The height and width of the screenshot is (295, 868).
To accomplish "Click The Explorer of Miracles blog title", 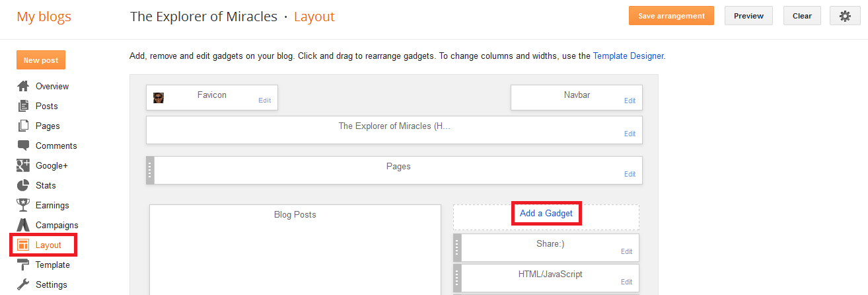I will (203, 17).
